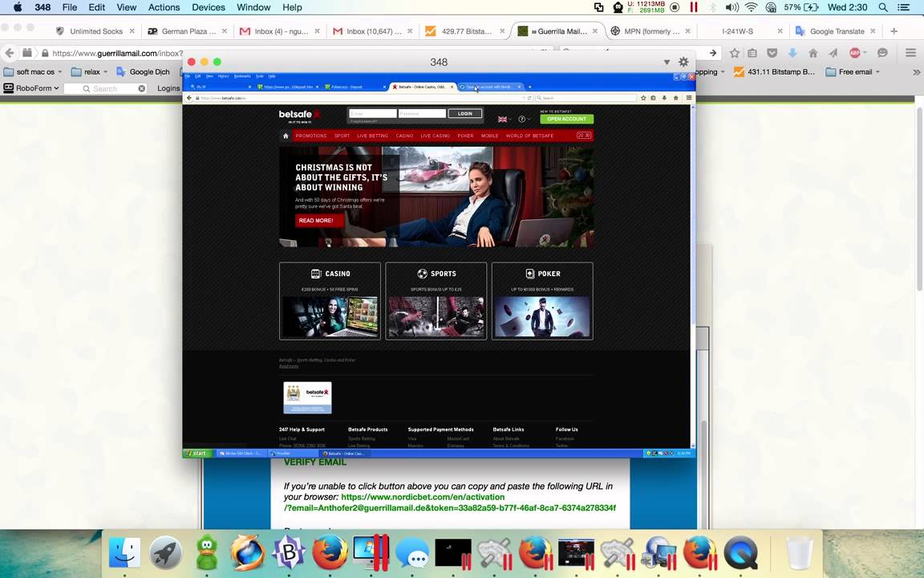Switch to the 'Open an account with Nordic' tab

[x=490, y=87]
